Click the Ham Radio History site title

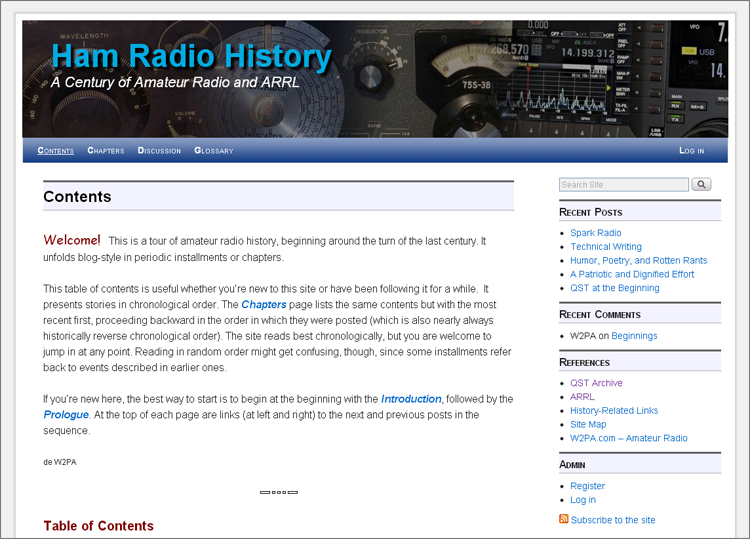pyautogui.click(x=190, y=56)
